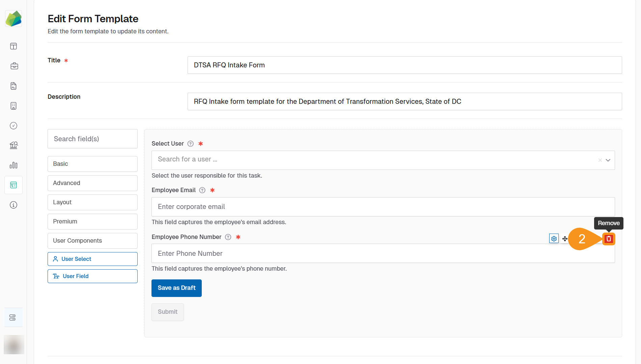Click the app logo at top left

pyautogui.click(x=13, y=19)
